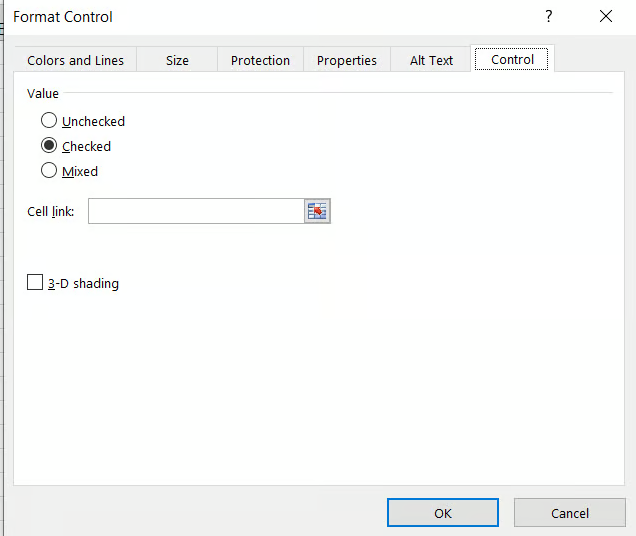Image resolution: width=636 pixels, height=536 pixels.
Task: Click the Help question mark icon
Action: [x=548, y=17]
